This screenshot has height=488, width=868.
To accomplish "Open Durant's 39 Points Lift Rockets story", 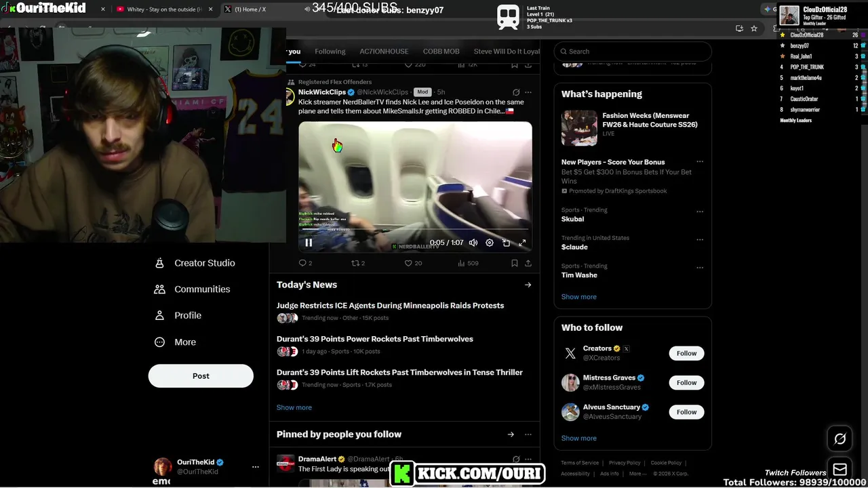I will [x=399, y=372].
